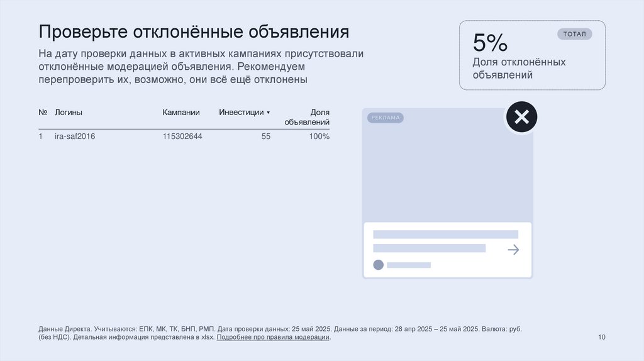Click the investment value 55

click(x=266, y=136)
